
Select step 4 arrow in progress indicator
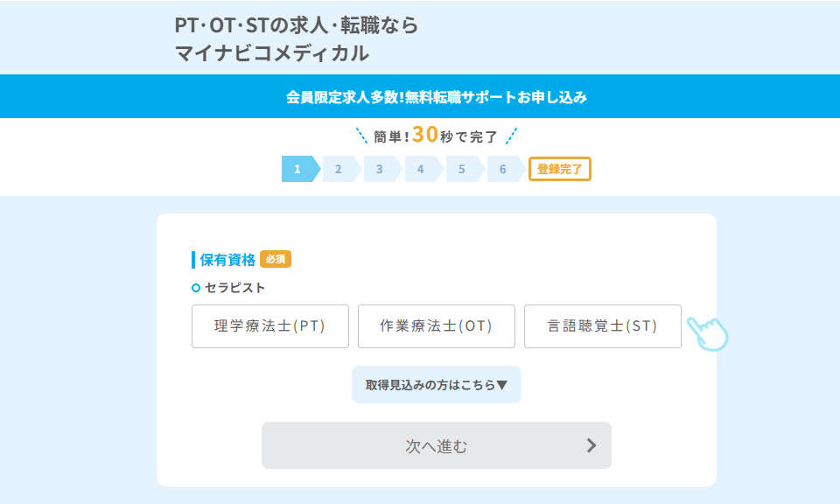point(421,169)
